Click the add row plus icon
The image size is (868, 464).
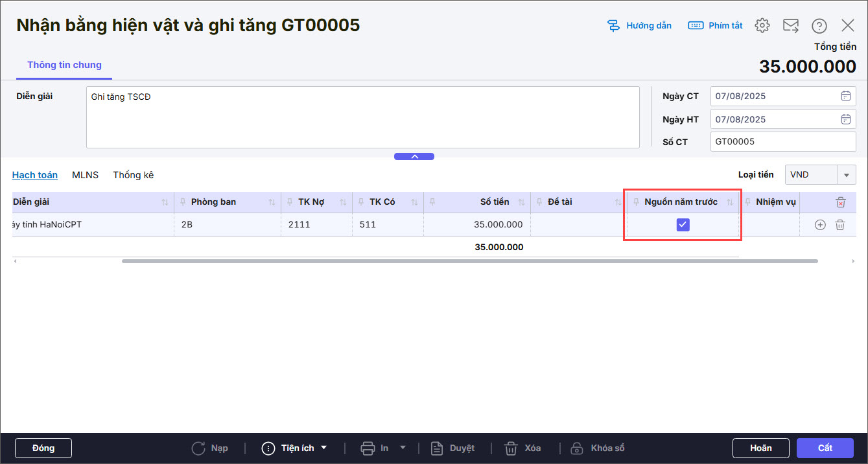tap(820, 225)
